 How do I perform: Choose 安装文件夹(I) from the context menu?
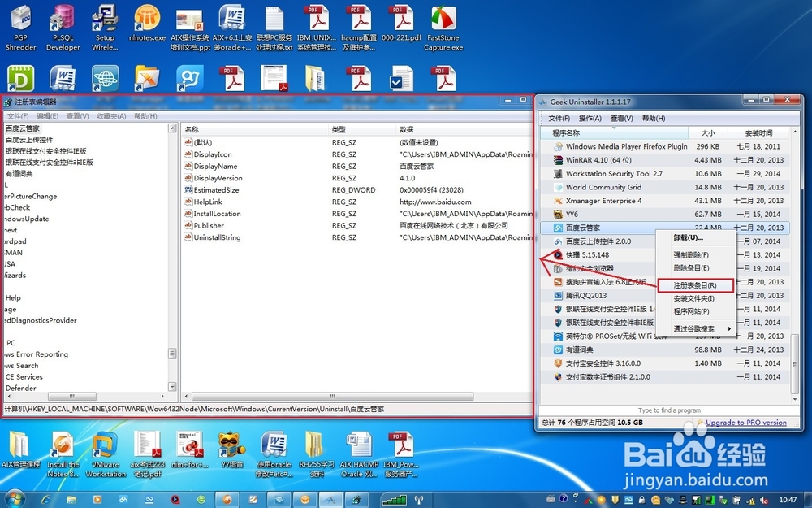pyautogui.click(x=696, y=298)
